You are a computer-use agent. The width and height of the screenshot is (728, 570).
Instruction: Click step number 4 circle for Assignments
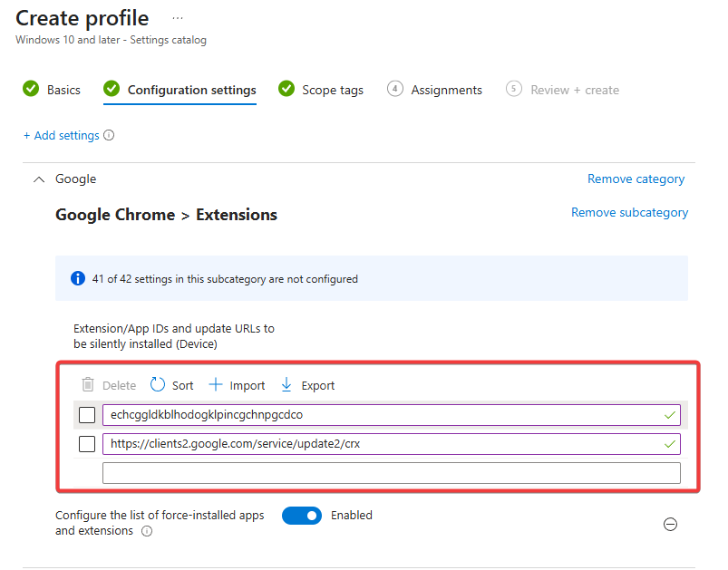point(395,89)
